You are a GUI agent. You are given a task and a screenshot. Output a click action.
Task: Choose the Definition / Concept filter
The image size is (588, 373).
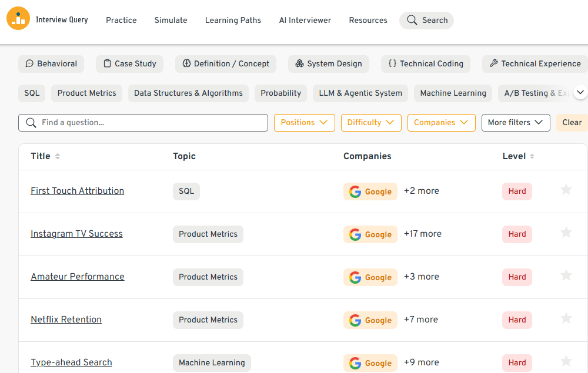(226, 64)
